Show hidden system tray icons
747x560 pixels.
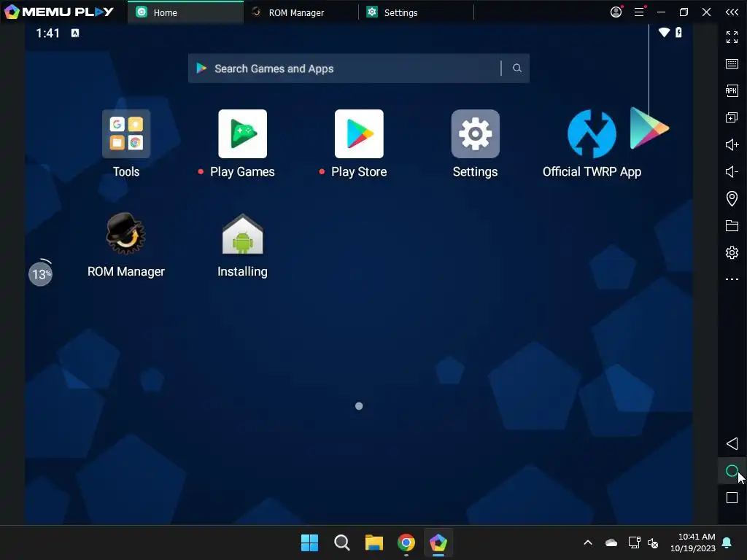pyautogui.click(x=588, y=542)
